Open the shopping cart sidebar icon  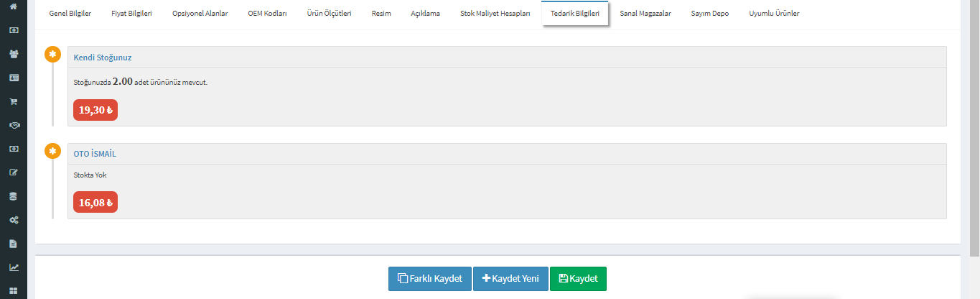13,101
